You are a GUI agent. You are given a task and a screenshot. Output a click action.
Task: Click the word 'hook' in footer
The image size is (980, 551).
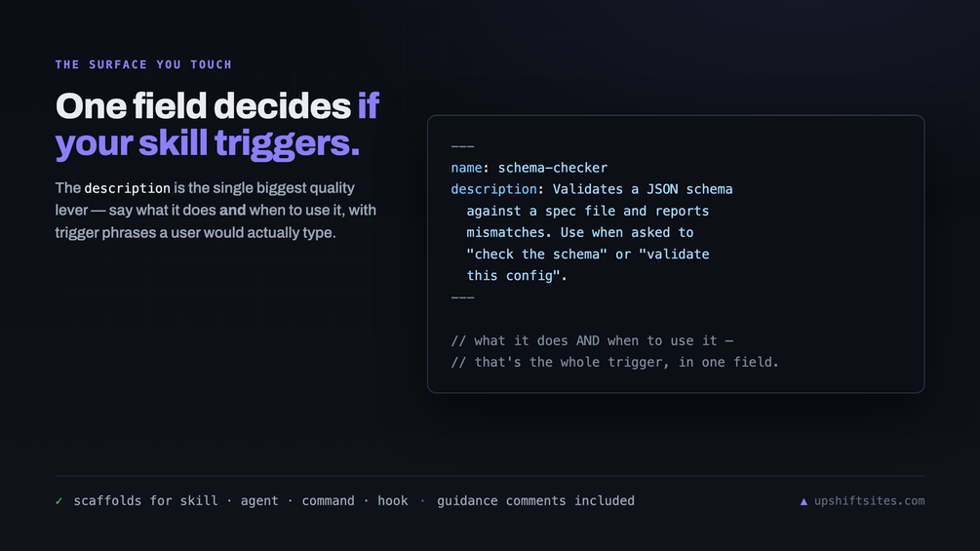[393, 501]
